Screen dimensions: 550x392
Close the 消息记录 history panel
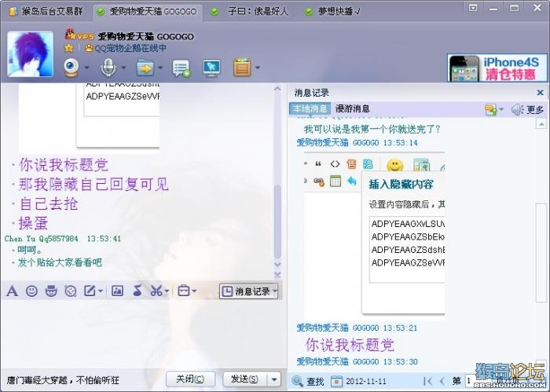541,93
